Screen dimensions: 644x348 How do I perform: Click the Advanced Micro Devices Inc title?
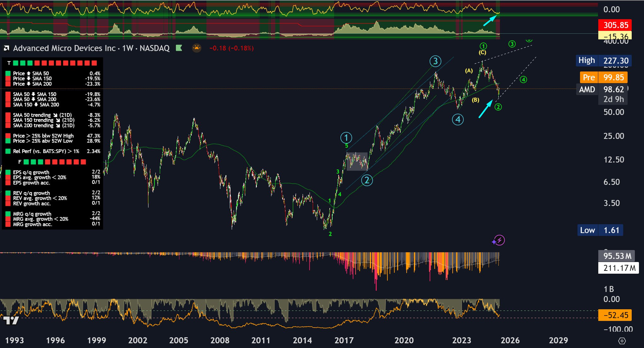coord(64,48)
